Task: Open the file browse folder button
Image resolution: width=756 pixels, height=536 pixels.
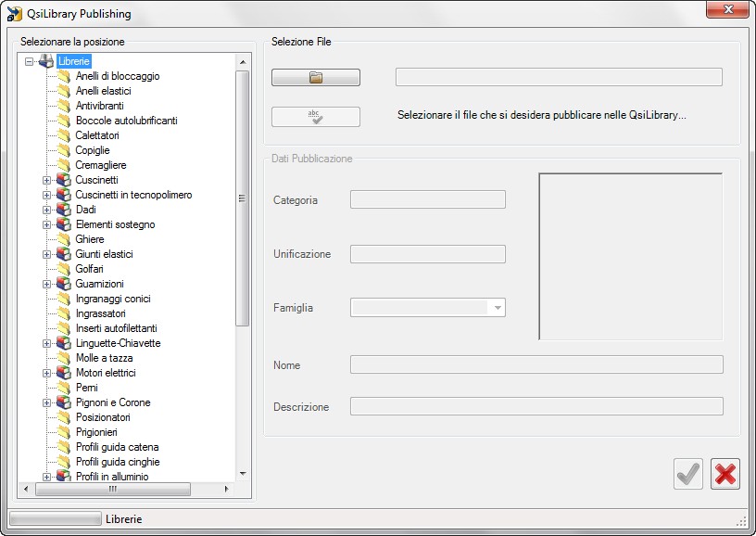Action: (x=316, y=77)
